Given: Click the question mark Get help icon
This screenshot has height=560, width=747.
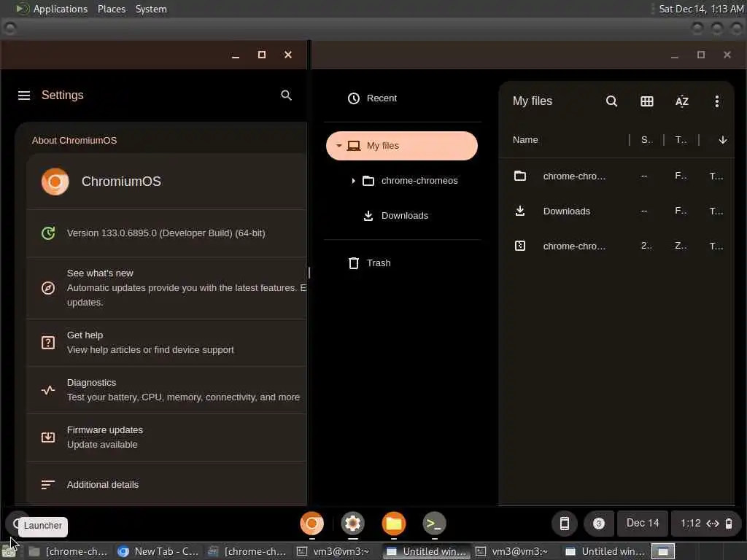Looking at the screenshot, I should (48, 343).
